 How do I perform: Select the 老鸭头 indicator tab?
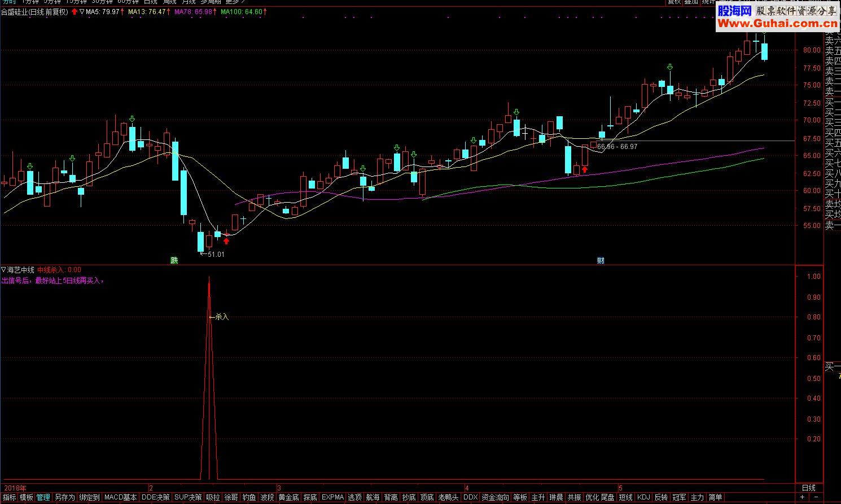[448, 497]
